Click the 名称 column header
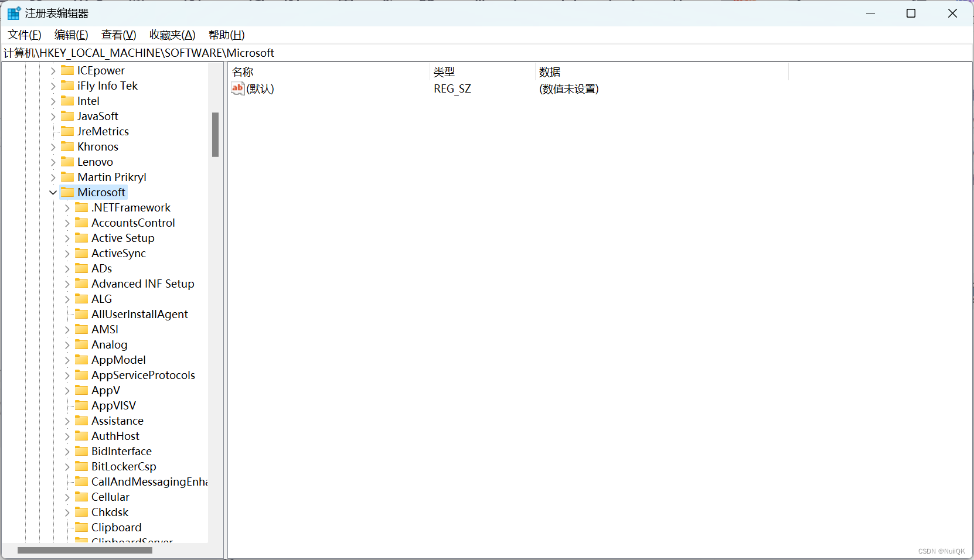The height and width of the screenshot is (560, 974). pyautogui.click(x=329, y=71)
